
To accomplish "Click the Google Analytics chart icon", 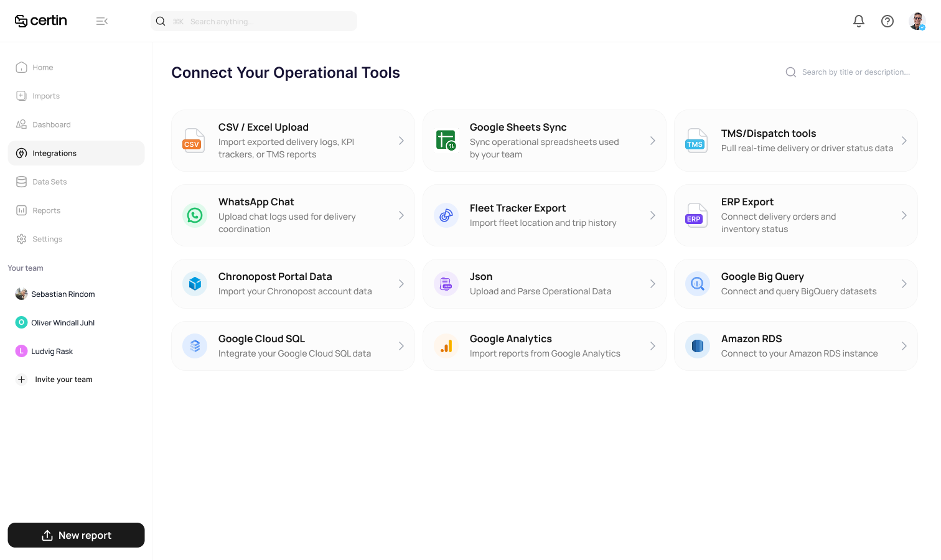I will [446, 346].
